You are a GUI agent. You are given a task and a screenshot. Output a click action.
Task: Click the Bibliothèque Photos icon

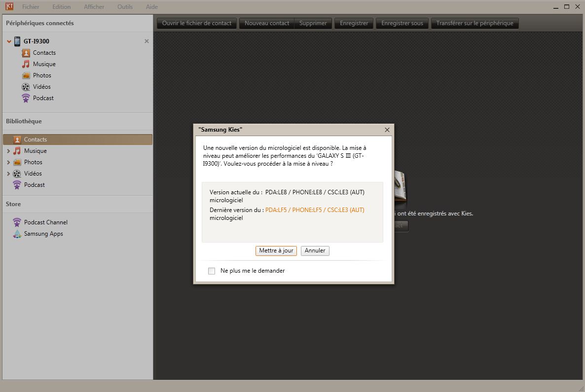tap(17, 162)
